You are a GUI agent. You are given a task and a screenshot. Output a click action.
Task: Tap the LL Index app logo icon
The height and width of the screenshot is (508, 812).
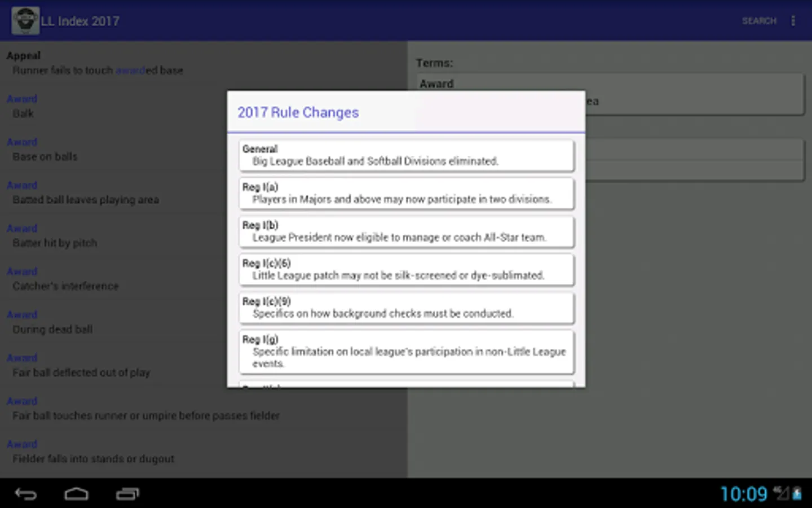click(25, 21)
